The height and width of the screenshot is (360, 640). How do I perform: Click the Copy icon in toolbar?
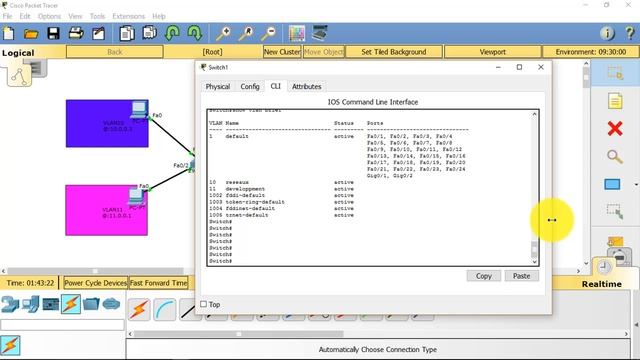127,33
